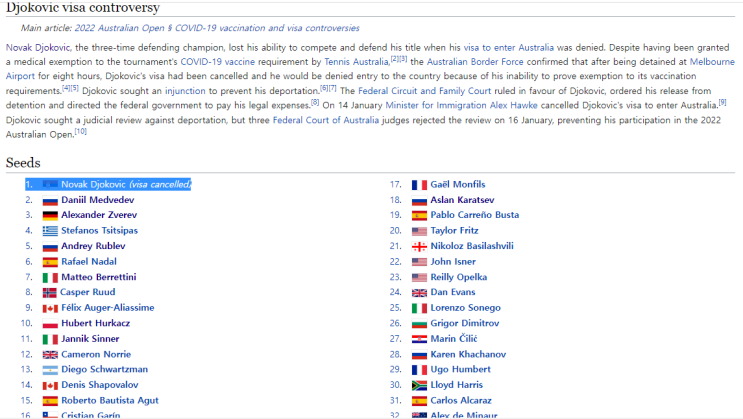This screenshot has height=419, width=743.
Task: Open Federal Circuit and Family Court link
Action: [x=425, y=91]
